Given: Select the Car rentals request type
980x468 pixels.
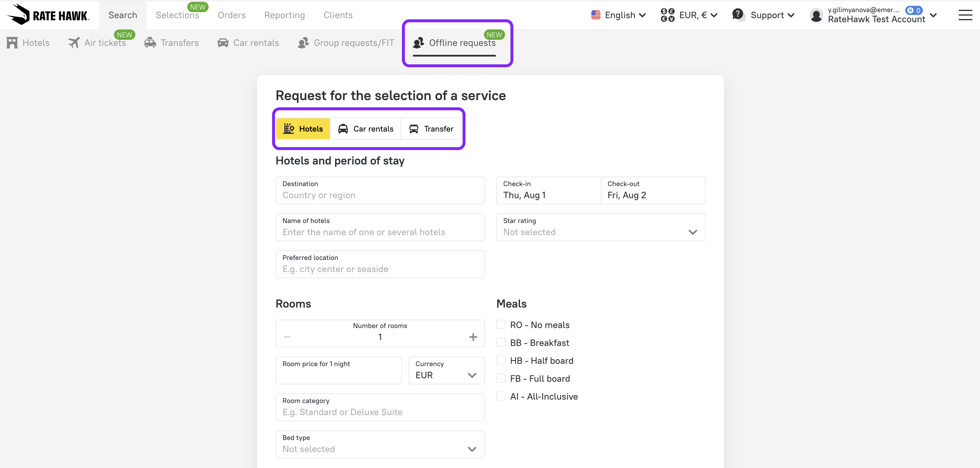Looking at the screenshot, I should coord(366,129).
